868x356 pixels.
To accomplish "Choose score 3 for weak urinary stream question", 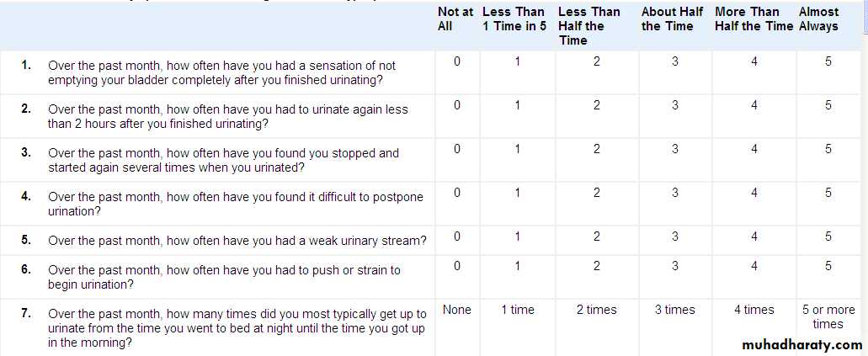I will 674,236.
